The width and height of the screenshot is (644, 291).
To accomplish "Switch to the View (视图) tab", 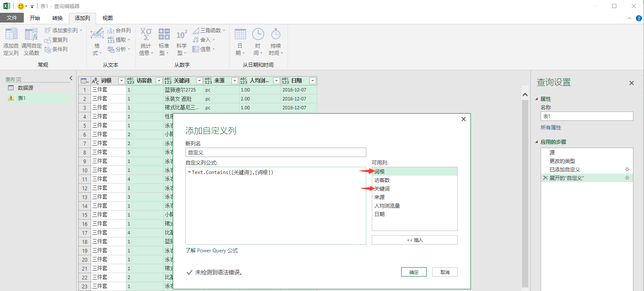I will pos(108,18).
